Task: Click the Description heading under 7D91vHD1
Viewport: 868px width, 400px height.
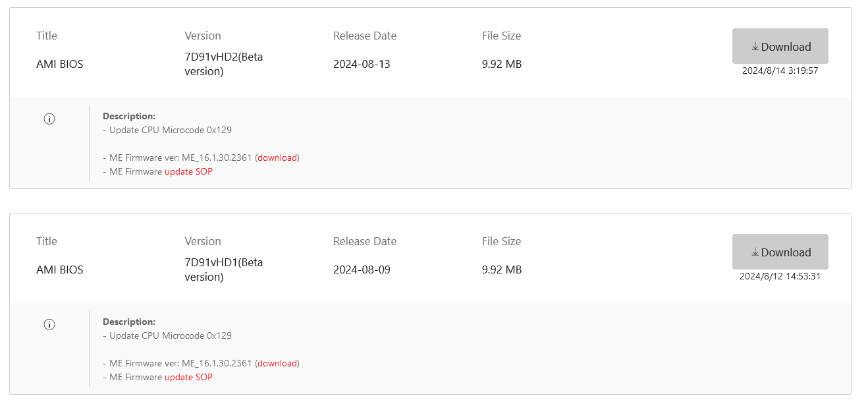Action: point(129,322)
